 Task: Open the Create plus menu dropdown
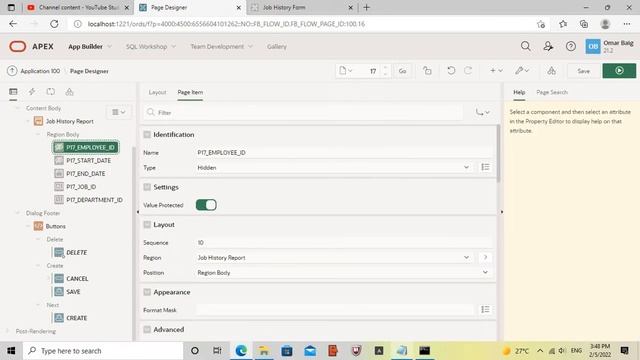pos(496,71)
